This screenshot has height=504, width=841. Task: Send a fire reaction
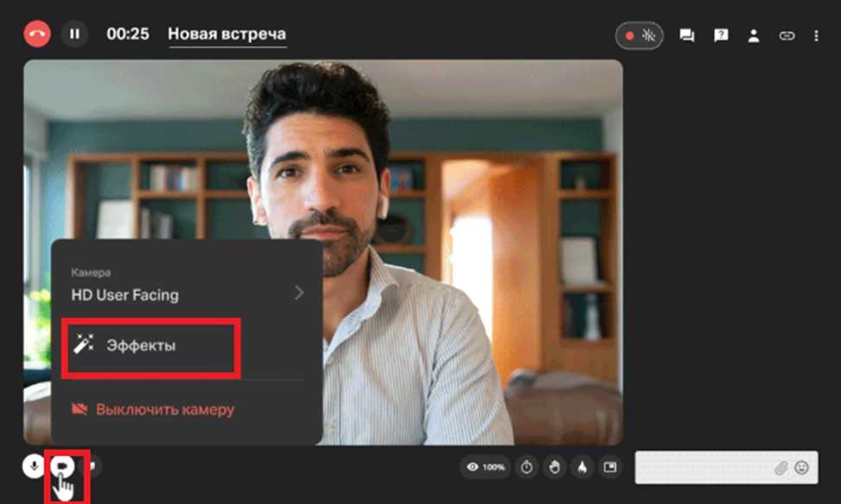[582, 467]
